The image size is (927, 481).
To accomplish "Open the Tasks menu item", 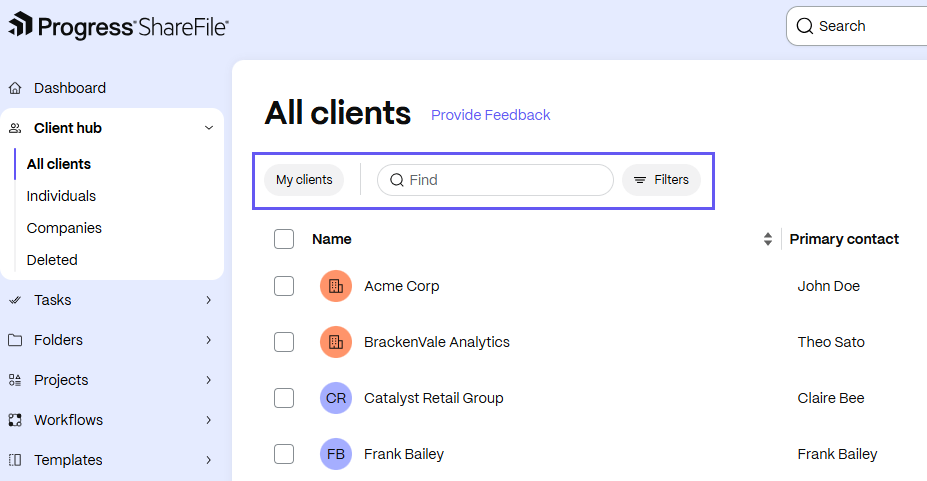I will [53, 300].
